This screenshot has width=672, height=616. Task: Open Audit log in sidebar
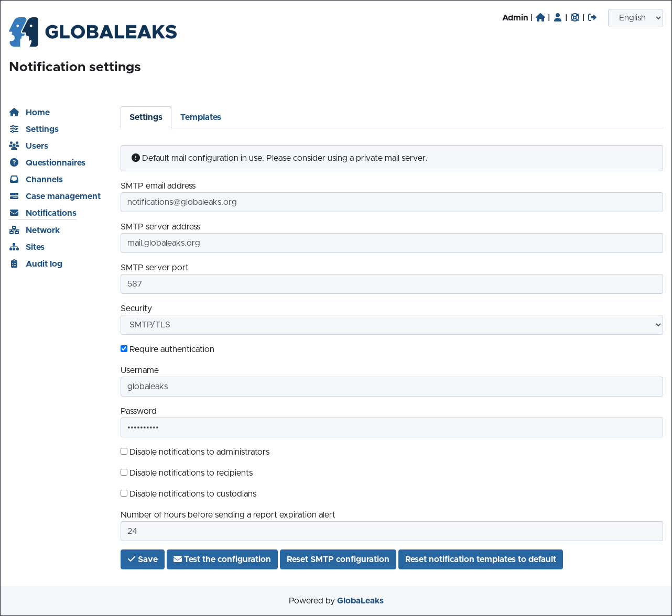coord(44,263)
